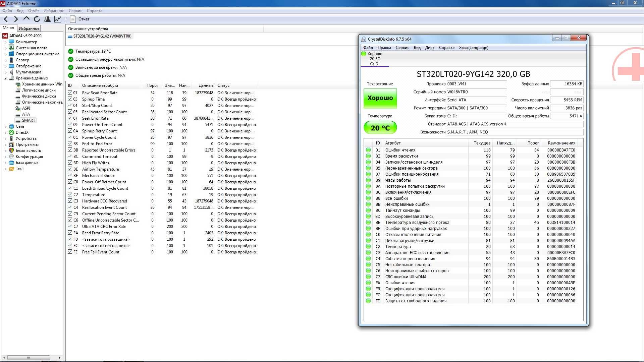This screenshot has width=644, height=362.
Task: Expand the Тест tree node
Action: (x=5, y=169)
